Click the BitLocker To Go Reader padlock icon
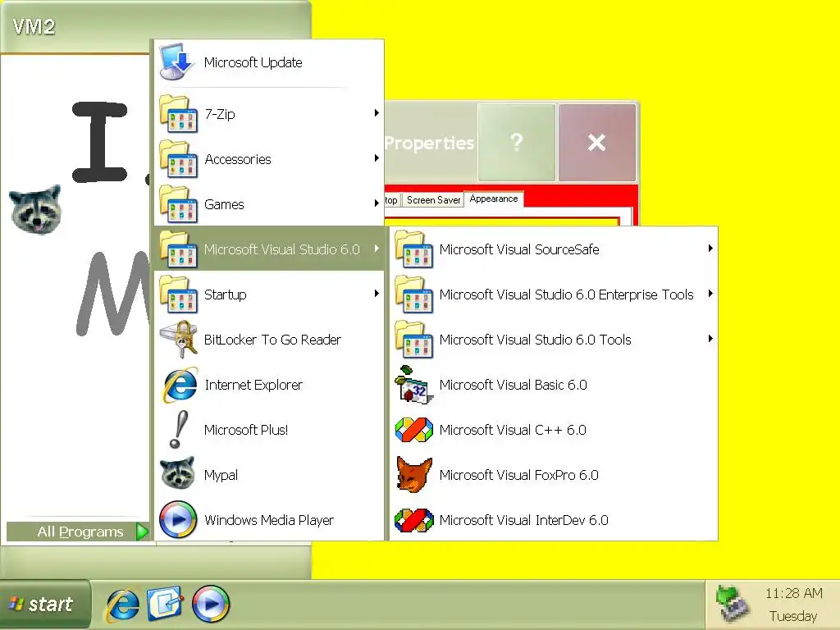Screen dimensions: 840x630 (178, 339)
